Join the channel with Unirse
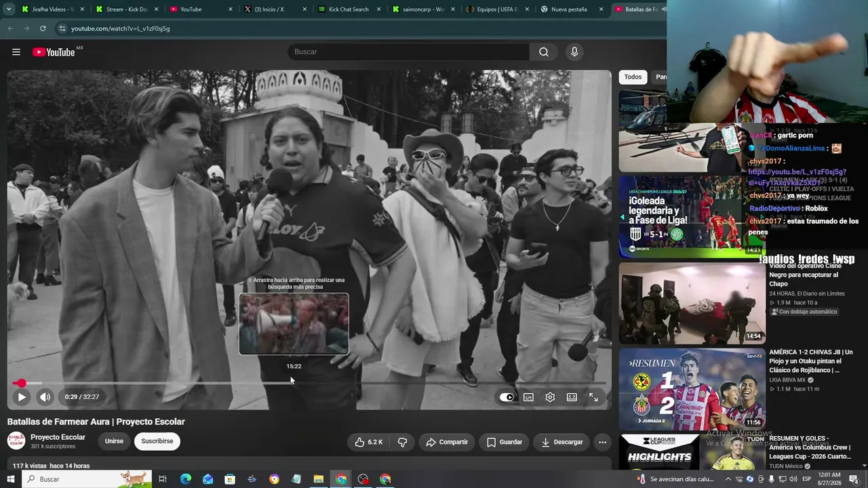Screen dimensions: 868x488 pos(114,441)
